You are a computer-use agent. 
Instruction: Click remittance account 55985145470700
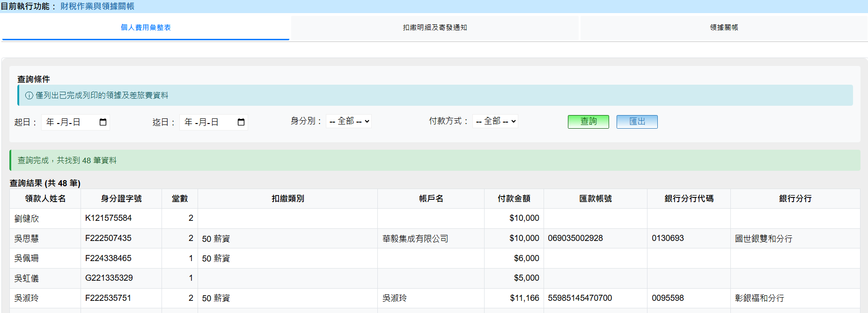click(x=580, y=298)
